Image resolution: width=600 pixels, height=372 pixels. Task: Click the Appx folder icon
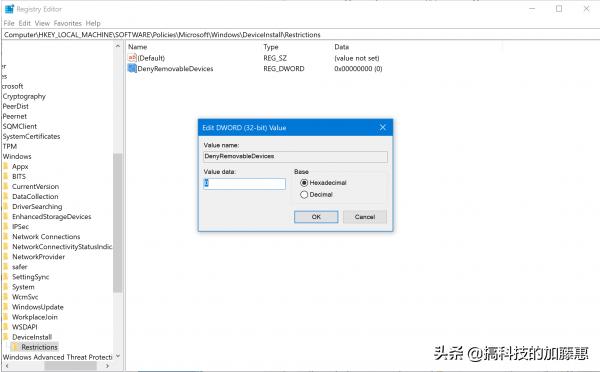pyautogui.click(x=6, y=166)
